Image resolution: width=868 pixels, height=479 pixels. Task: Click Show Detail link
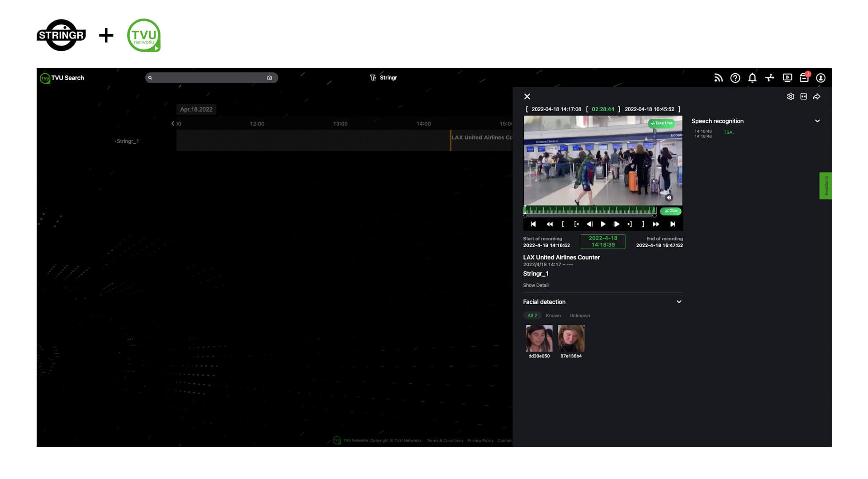click(536, 286)
